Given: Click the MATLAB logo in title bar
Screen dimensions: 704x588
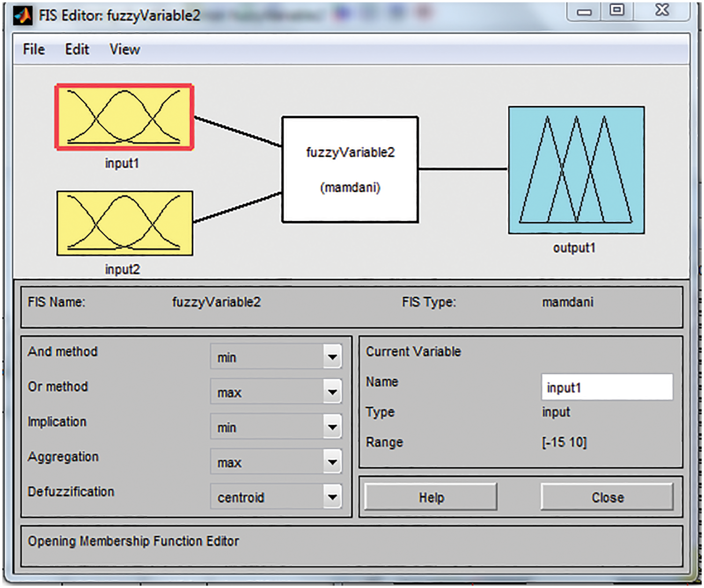Looking at the screenshot, I should pos(22,15).
